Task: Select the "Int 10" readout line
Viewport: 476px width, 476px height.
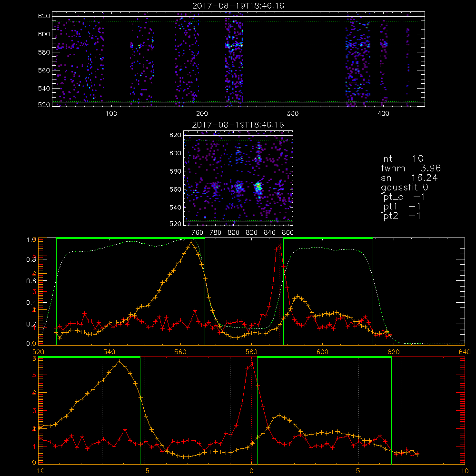Action: pyautogui.click(x=402, y=159)
